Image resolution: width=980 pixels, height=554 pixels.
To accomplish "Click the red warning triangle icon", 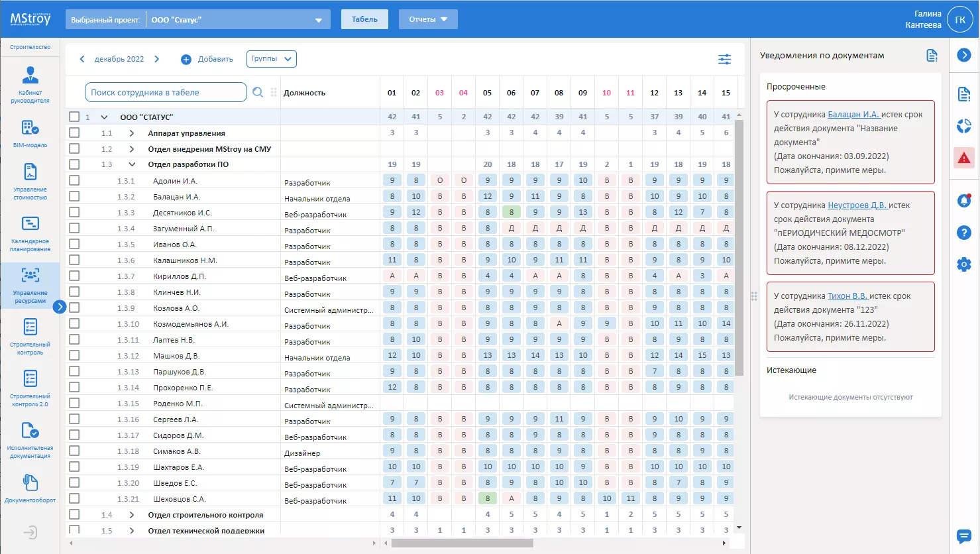I will tap(963, 158).
